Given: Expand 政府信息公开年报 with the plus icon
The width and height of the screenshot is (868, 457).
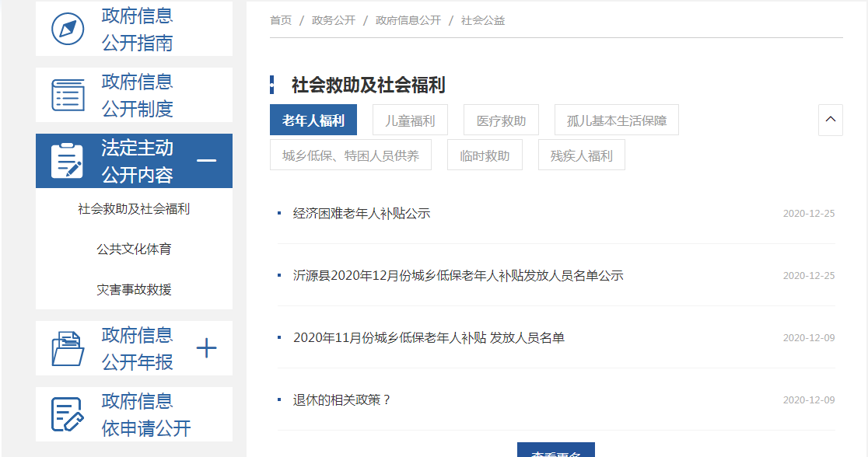Looking at the screenshot, I should (206, 348).
